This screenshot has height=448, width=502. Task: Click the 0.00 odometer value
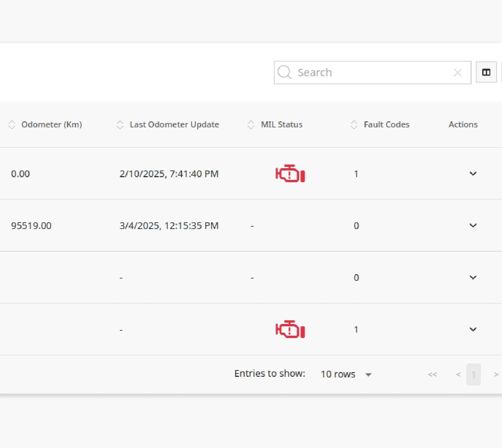coord(20,174)
